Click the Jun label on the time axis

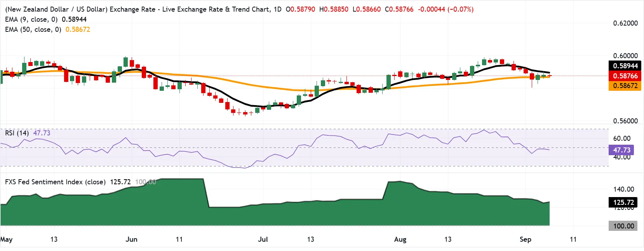click(x=132, y=239)
